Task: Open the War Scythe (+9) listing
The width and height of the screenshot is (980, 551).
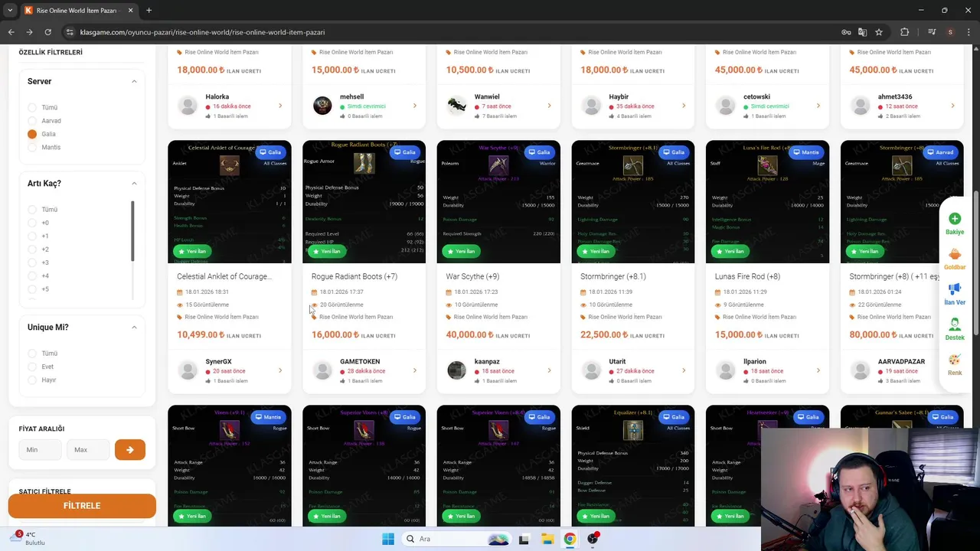Action: (472, 276)
